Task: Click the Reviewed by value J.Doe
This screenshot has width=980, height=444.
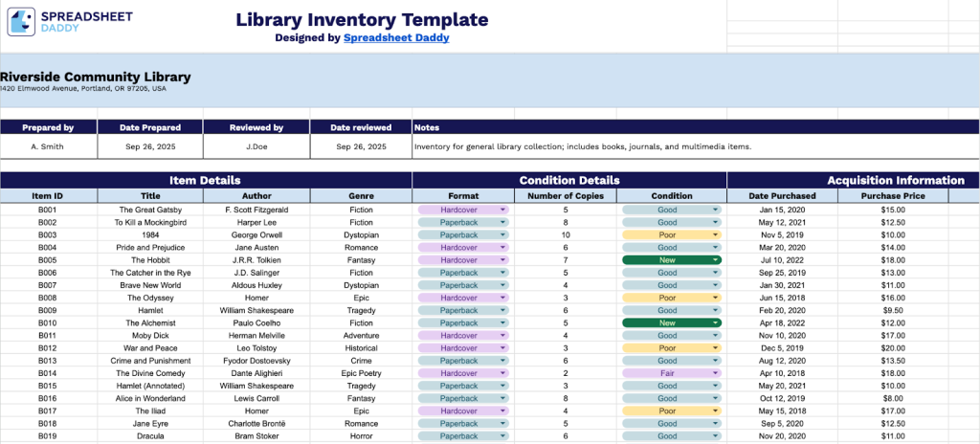Action: 256,147
